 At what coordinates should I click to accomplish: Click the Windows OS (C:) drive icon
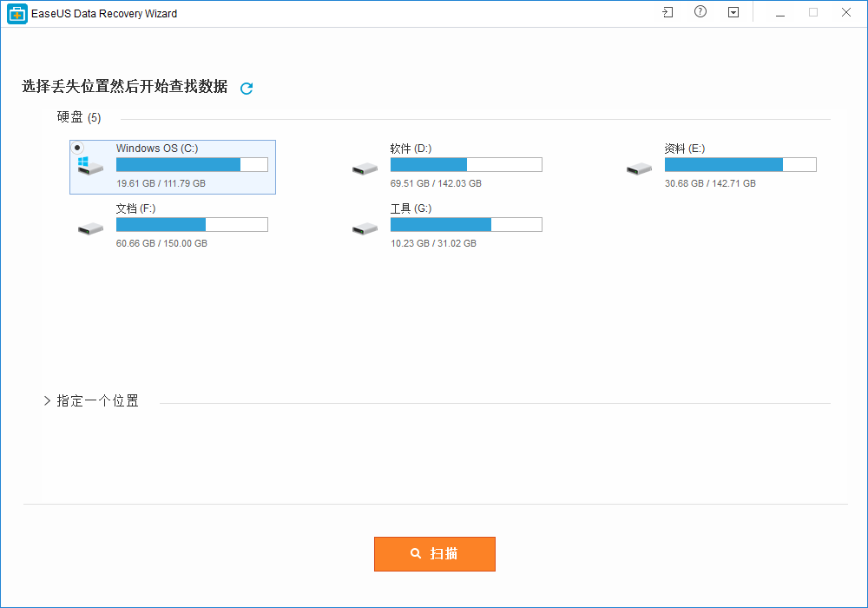[89, 167]
